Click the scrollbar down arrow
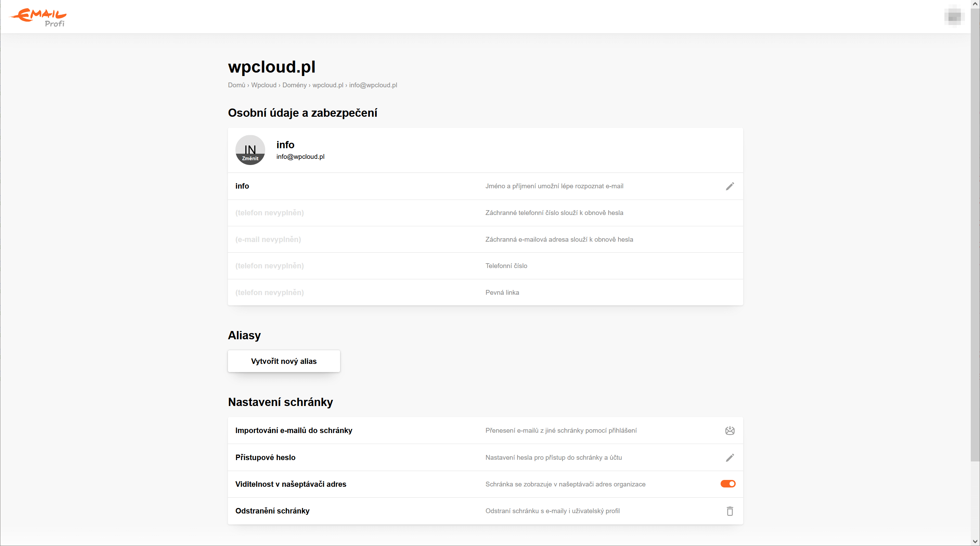The width and height of the screenshot is (980, 546). pos(975,541)
